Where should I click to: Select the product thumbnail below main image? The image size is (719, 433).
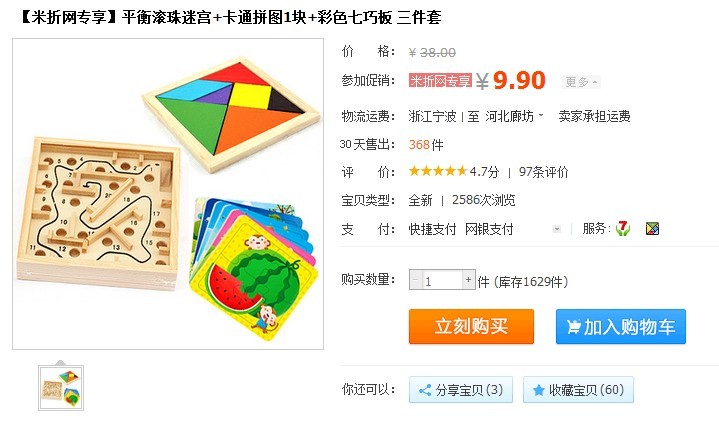click(61, 388)
